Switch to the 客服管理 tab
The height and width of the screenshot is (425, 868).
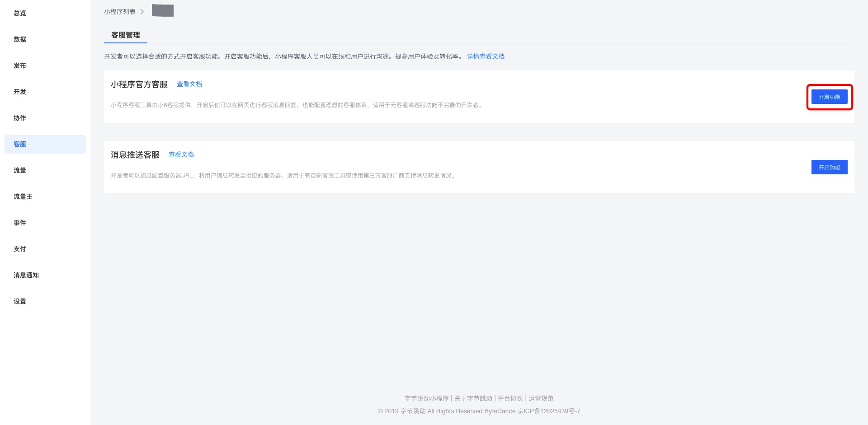point(125,35)
